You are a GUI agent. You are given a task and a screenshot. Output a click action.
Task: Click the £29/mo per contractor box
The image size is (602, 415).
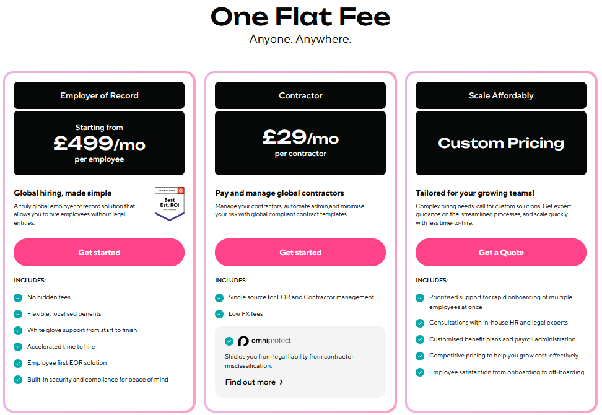point(300,143)
